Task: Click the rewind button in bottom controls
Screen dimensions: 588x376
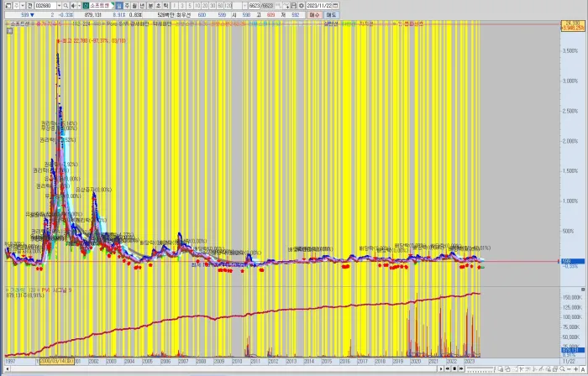Action: (448, 369)
